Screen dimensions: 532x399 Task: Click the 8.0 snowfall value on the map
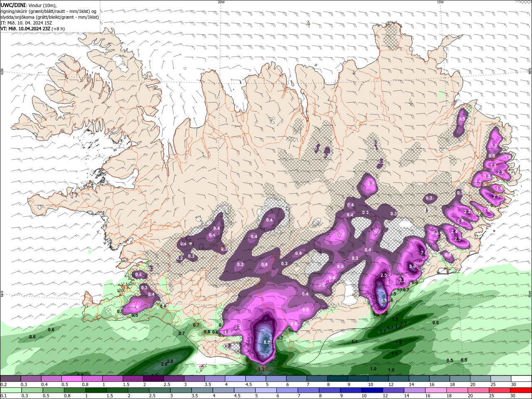[x=267, y=342]
